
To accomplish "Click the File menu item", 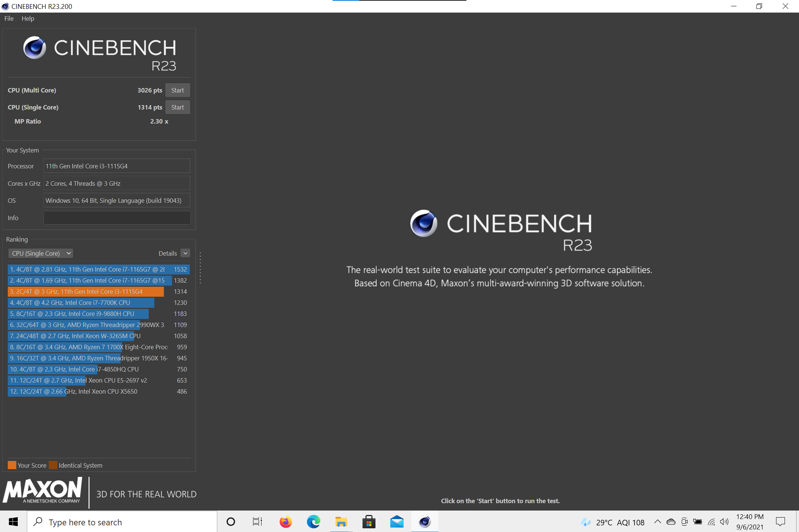I will (9, 18).
